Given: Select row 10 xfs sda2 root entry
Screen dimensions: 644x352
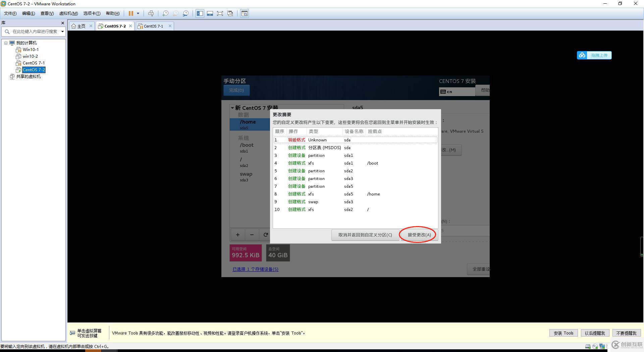Looking at the screenshot, I should tap(355, 210).
